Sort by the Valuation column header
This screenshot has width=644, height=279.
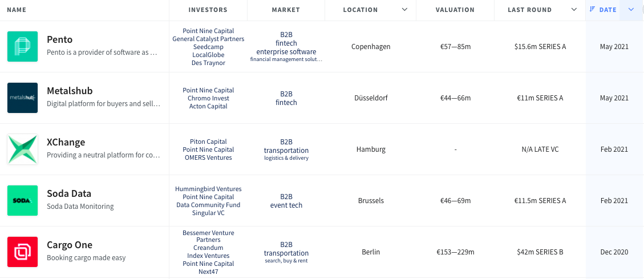455,10
